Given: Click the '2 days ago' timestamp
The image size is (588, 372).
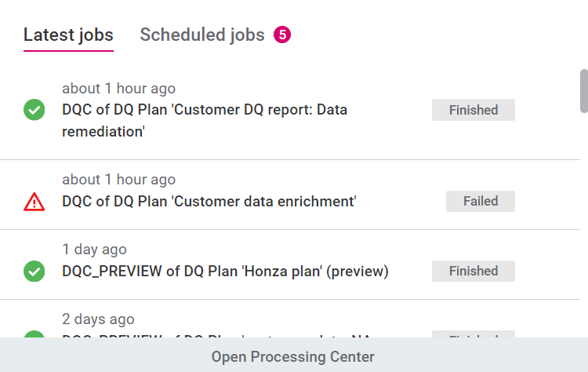Looking at the screenshot, I should (98, 319).
